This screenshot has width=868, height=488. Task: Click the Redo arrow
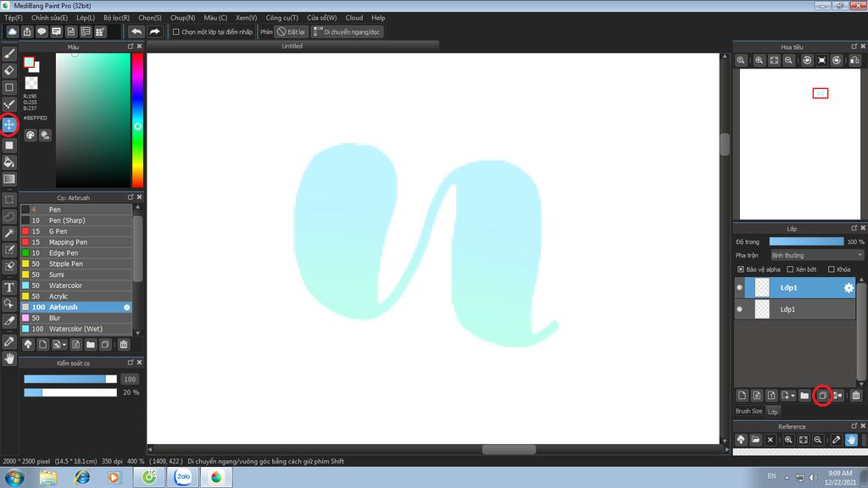[154, 31]
